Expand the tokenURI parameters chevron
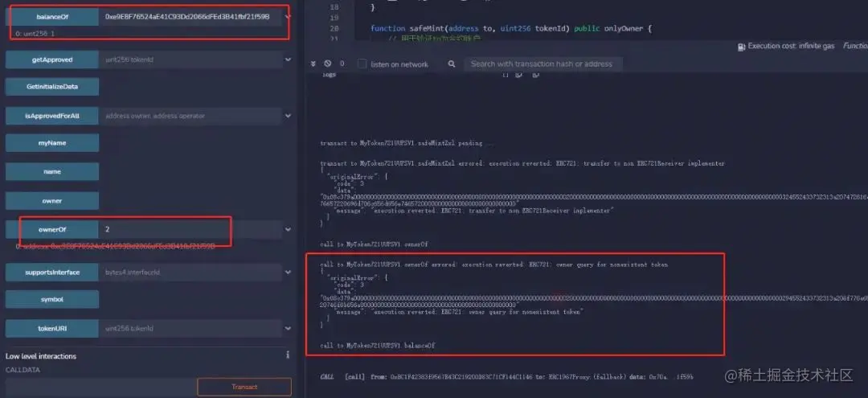The image size is (868, 398). coord(287,328)
